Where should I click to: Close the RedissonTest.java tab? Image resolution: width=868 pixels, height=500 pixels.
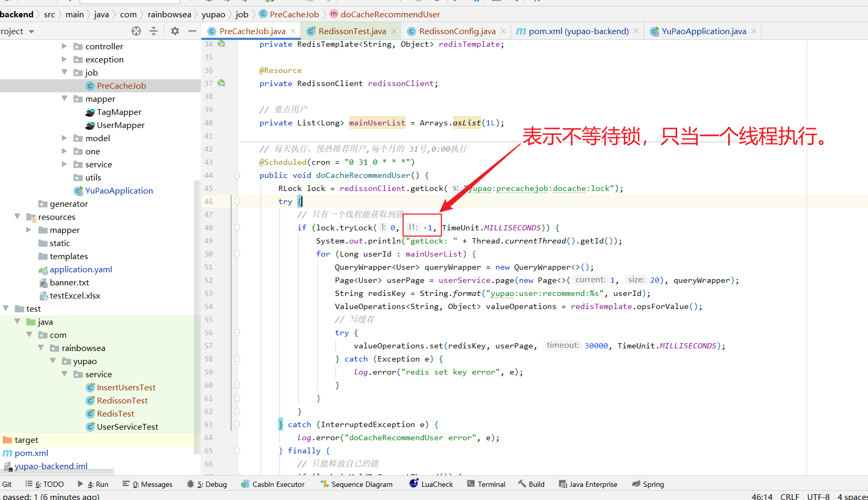(394, 31)
